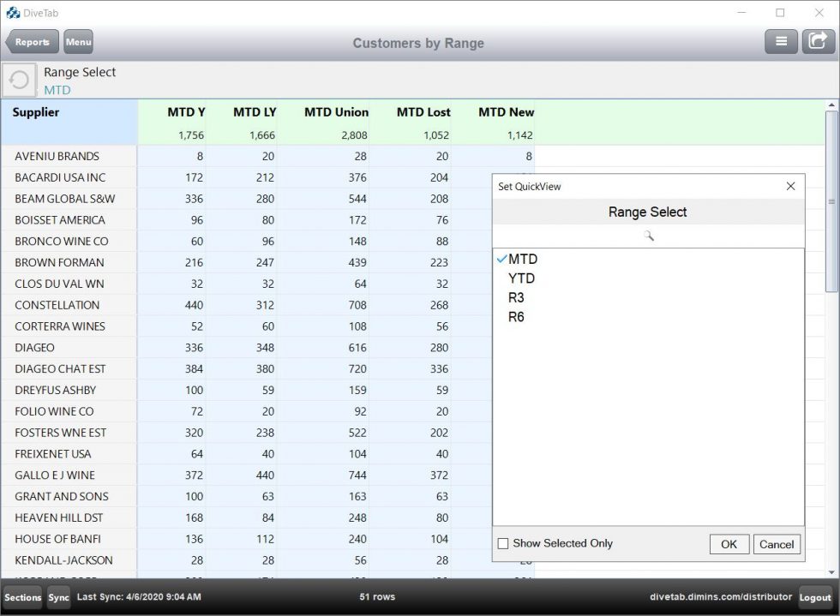Click the divetab.dimins.com/distributor link
Viewport: 840px width, 616px height.
pyautogui.click(x=720, y=597)
